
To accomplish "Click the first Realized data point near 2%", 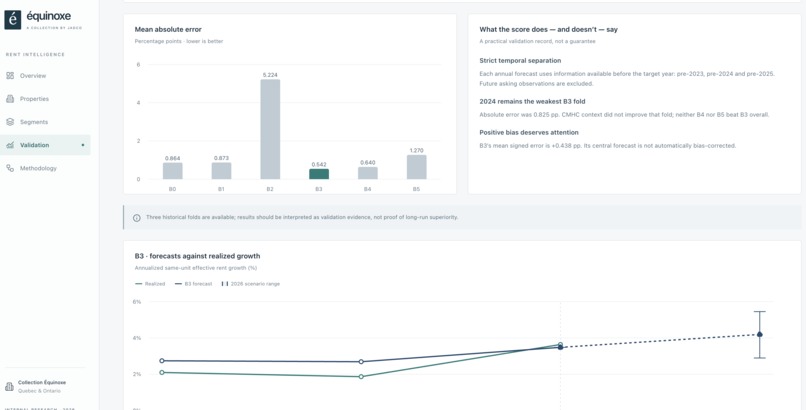I will tap(162, 372).
